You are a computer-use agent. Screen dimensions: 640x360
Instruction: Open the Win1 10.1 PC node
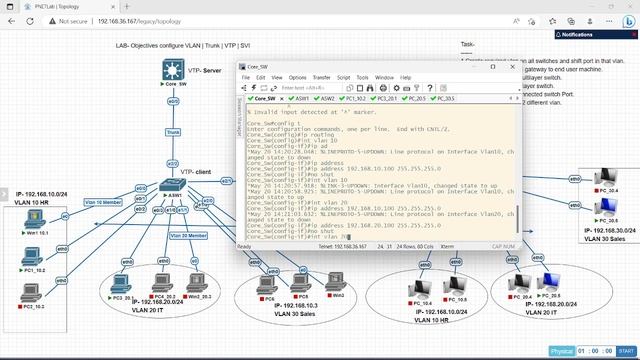(x=35, y=219)
